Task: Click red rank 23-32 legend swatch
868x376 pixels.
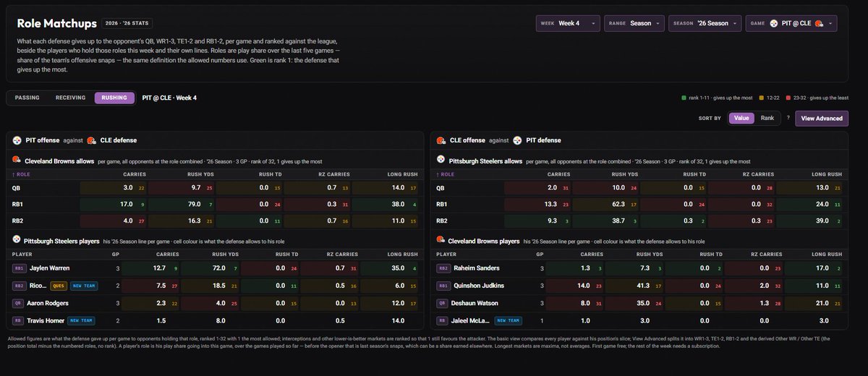Action: 788,98
